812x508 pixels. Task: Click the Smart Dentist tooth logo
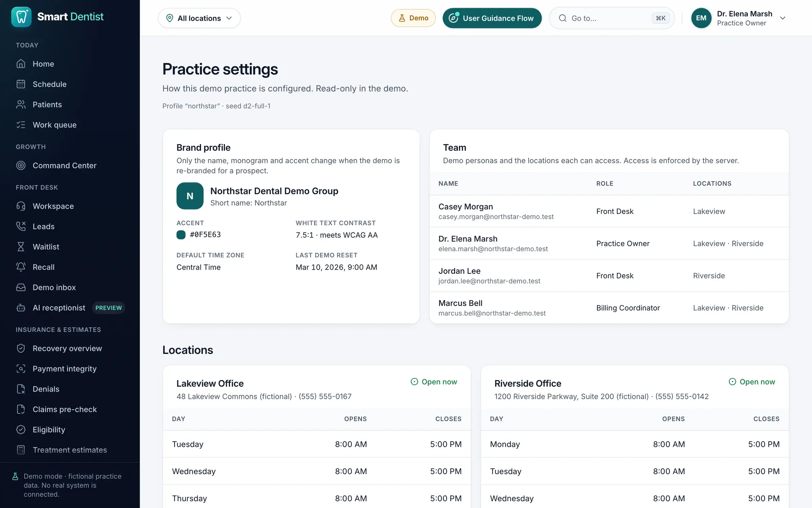coord(21,17)
